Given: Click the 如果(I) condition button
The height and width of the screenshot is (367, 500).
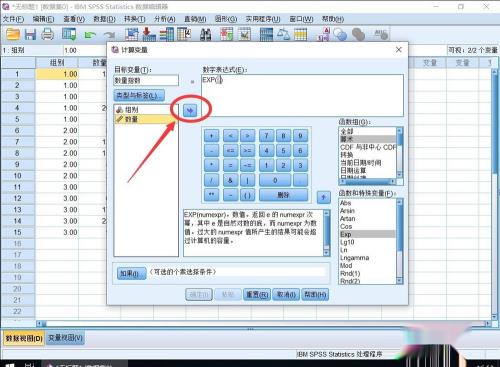Looking at the screenshot, I should tap(131, 273).
